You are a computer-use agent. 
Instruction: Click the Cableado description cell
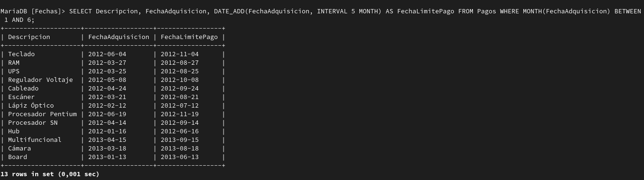click(x=23, y=88)
